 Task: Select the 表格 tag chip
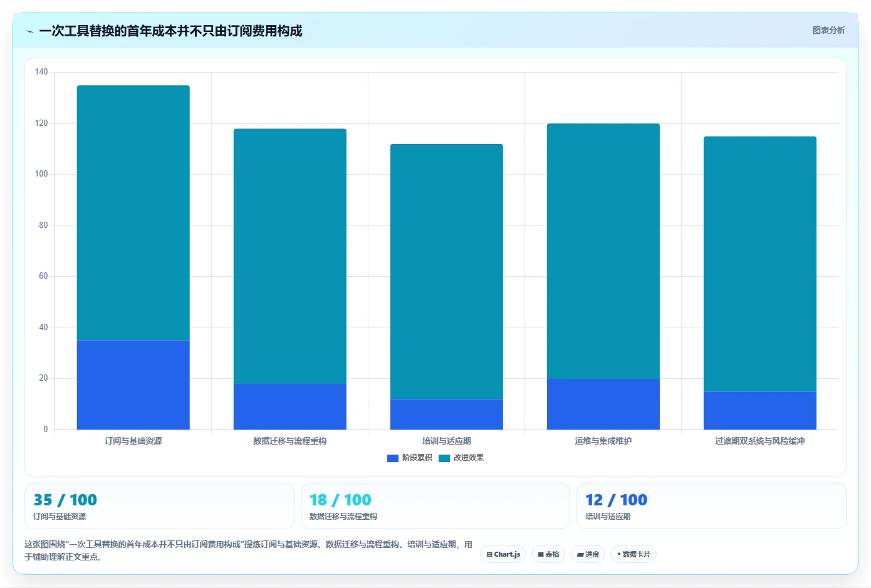coord(548,554)
